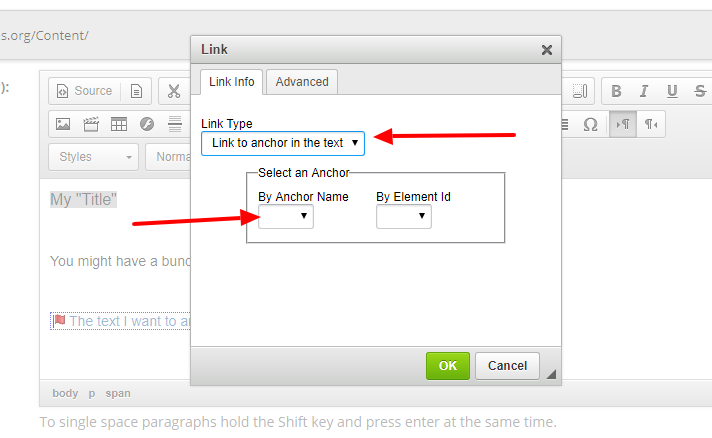The width and height of the screenshot is (712, 438).
Task: Open the Link Type dropdown
Action: [283, 143]
